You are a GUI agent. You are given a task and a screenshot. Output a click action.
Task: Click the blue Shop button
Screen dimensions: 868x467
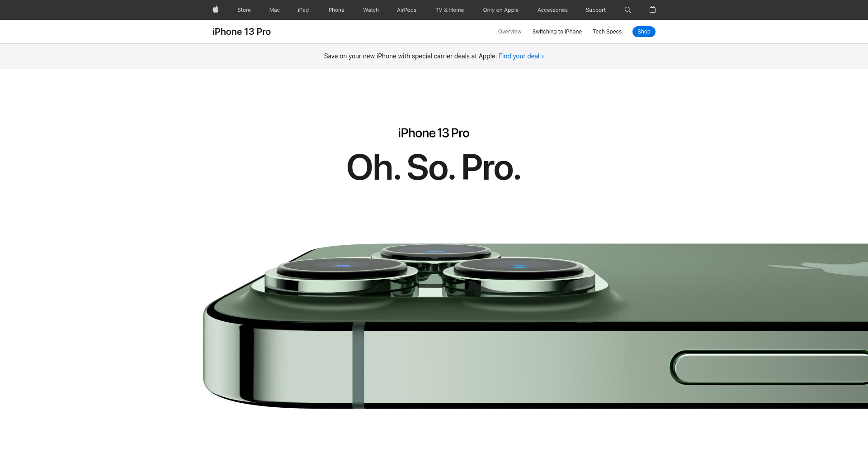[x=644, y=32]
